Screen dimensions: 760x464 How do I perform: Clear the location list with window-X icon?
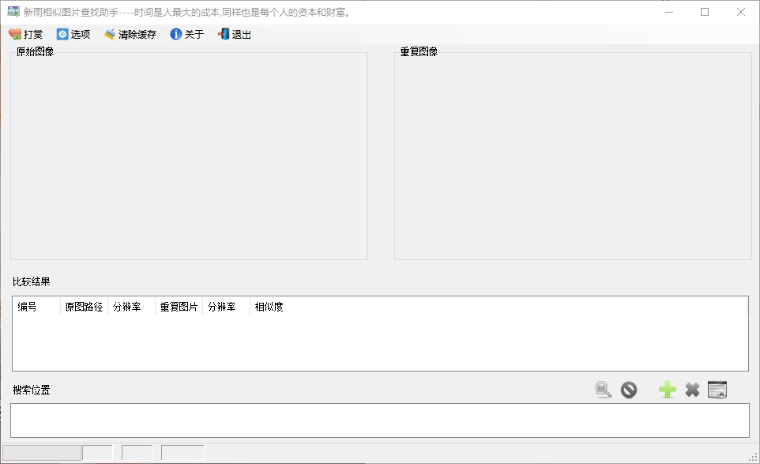tap(717, 390)
